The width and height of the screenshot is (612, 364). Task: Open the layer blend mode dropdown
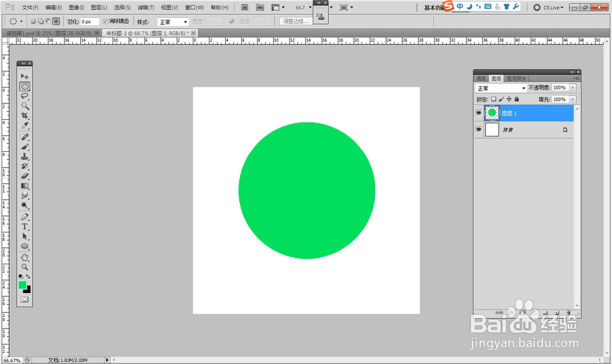pos(501,88)
